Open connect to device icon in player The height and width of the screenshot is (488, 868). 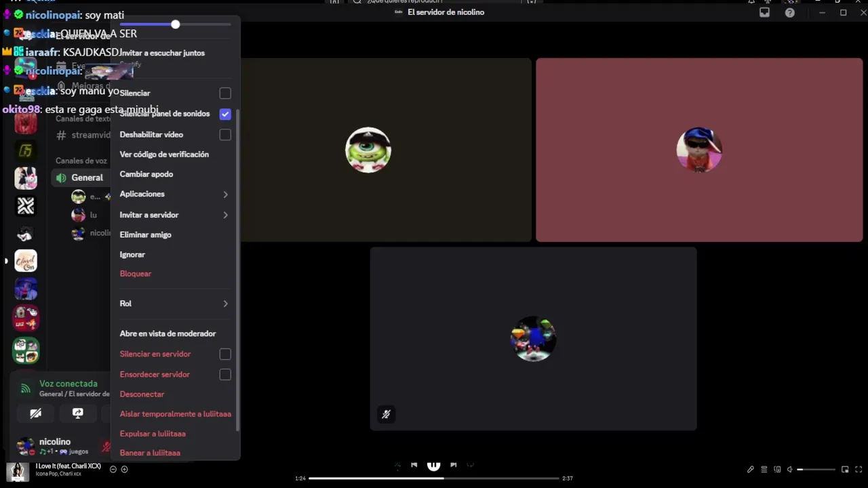pyautogui.click(x=777, y=469)
